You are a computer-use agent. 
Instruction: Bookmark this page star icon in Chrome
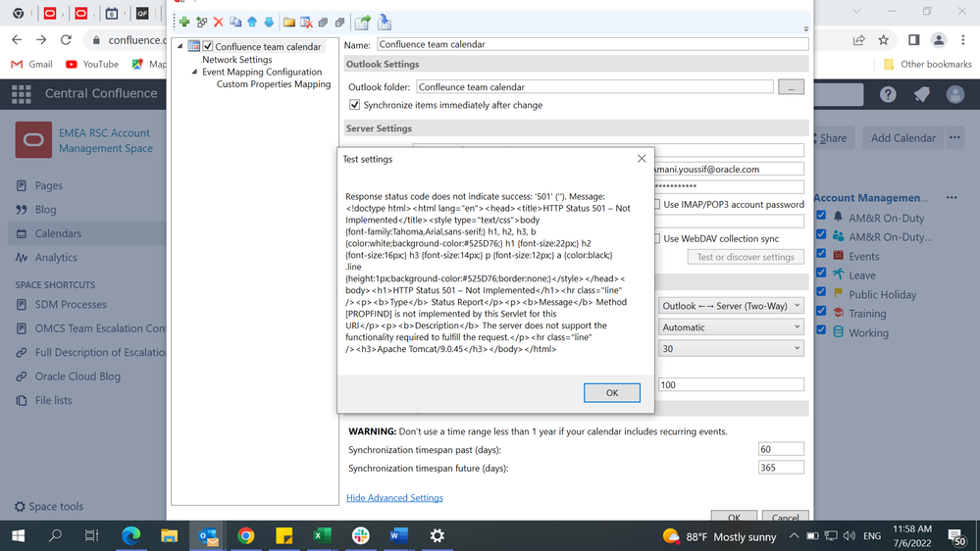(883, 40)
